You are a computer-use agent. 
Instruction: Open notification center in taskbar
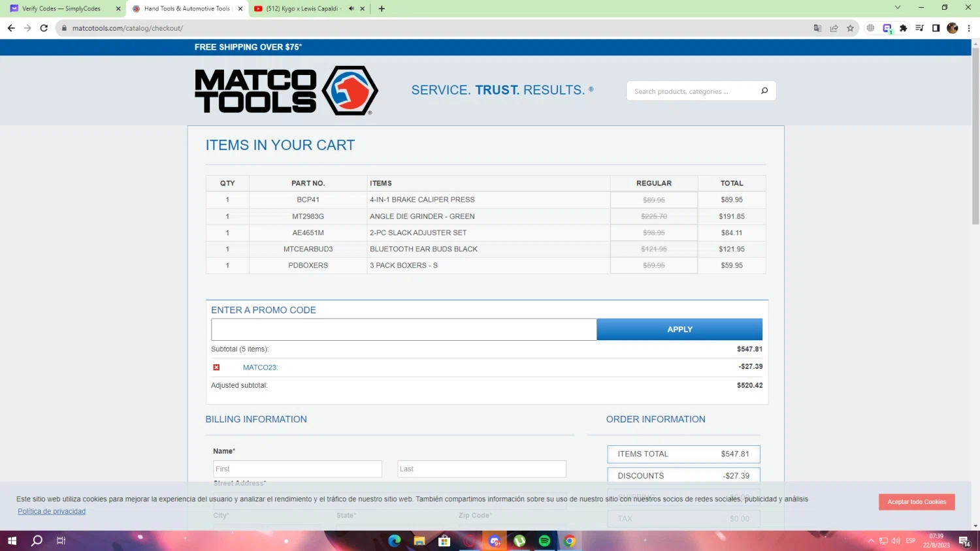[x=964, y=541]
